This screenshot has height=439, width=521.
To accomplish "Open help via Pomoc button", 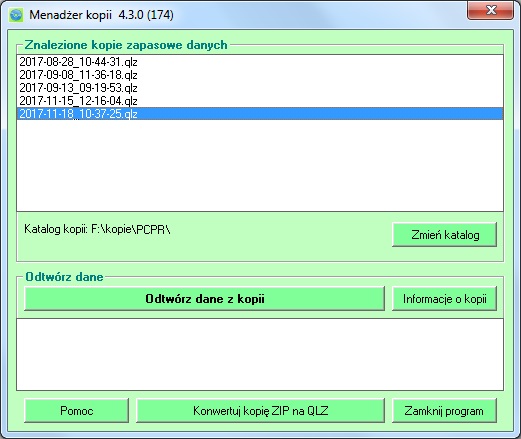I will [76, 410].
